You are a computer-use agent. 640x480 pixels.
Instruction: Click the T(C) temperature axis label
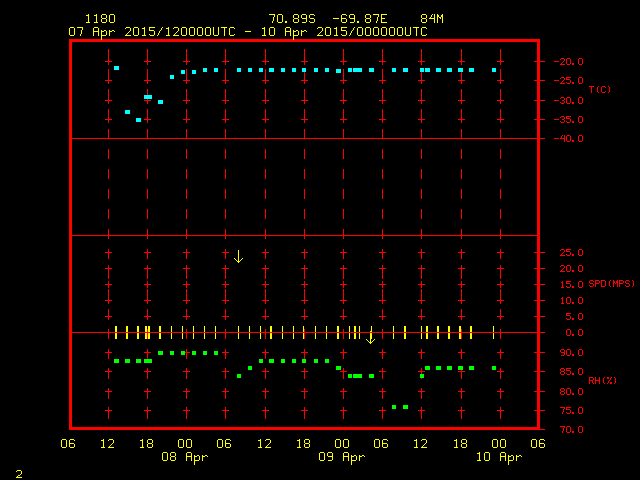tap(599, 90)
